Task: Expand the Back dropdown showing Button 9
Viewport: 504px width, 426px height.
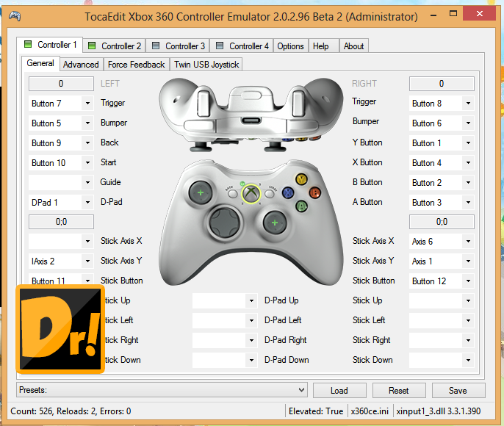Action: [61, 143]
